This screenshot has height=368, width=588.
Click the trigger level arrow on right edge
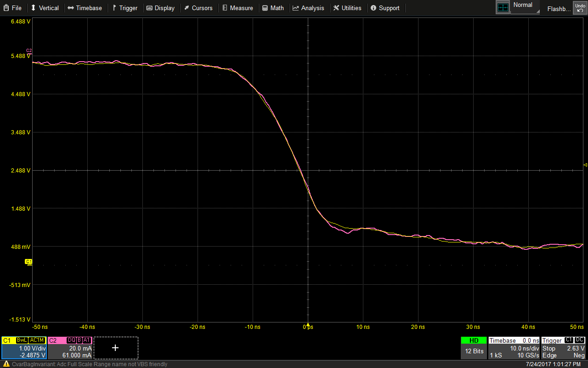[x=585, y=165]
